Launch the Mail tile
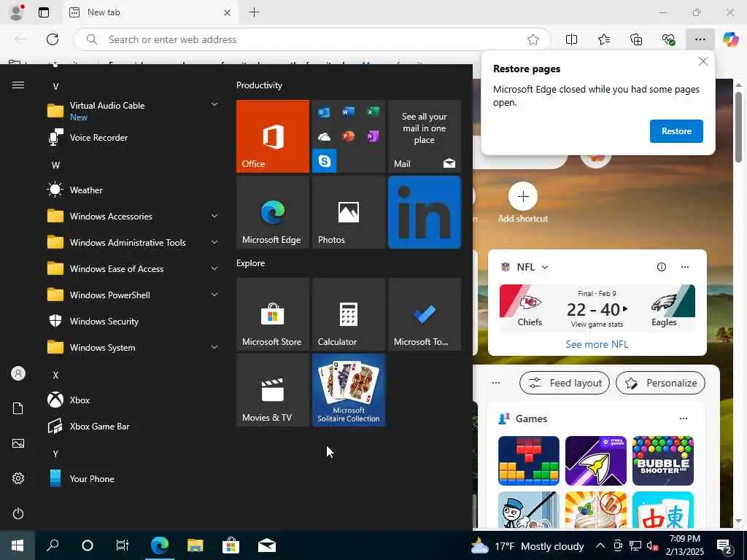This screenshot has width=747, height=560. 425,136
